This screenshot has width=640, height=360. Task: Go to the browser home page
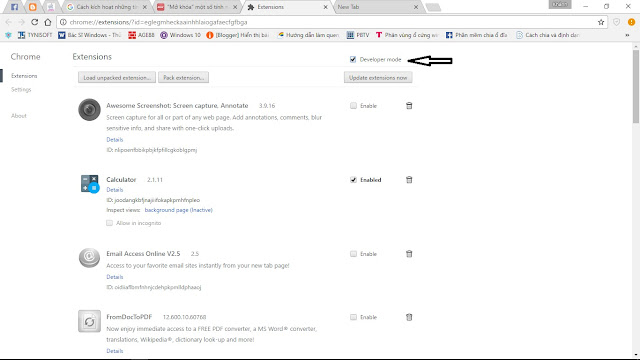point(48,22)
